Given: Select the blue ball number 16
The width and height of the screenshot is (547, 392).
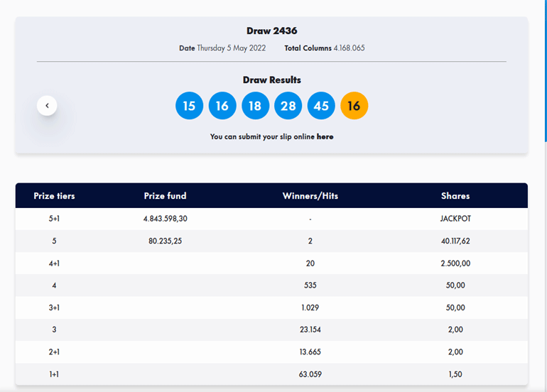Looking at the screenshot, I should point(222,106).
